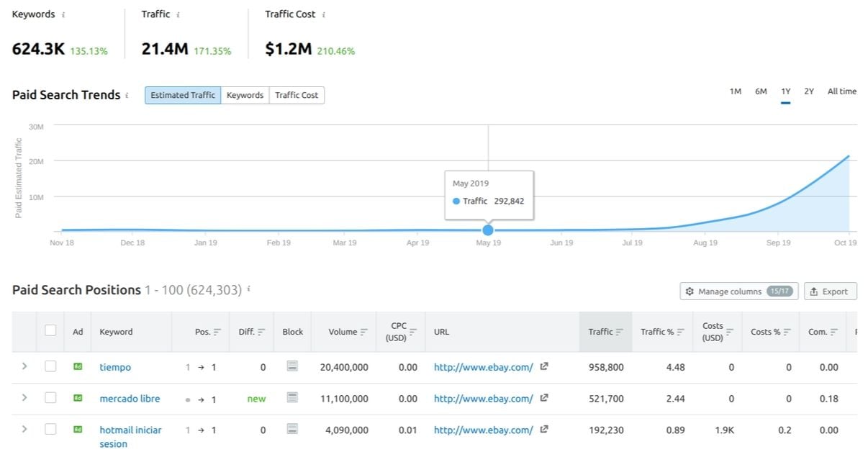Click the May 19 data point on chart
868x457 pixels.
click(x=488, y=230)
